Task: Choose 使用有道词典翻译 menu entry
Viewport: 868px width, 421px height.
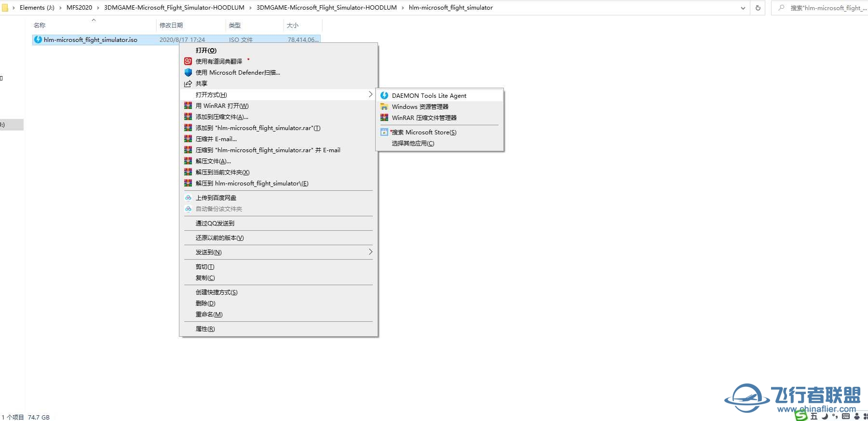Action: 278,61
